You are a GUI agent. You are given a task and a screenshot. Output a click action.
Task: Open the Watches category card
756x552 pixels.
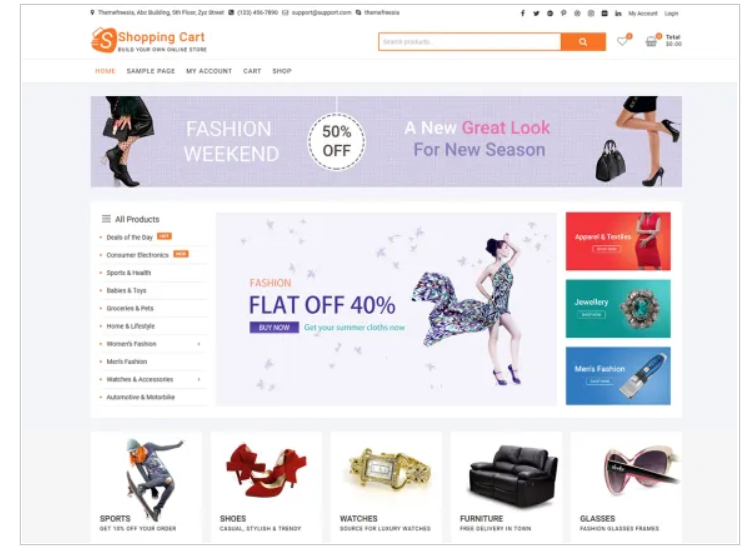click(x=386, y=487)
